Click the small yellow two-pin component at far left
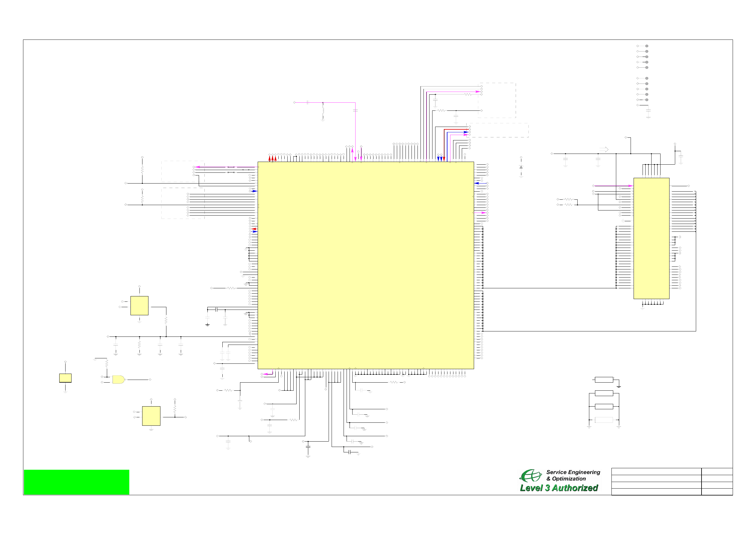Viewport: 756px width, 535px height. point(65,378)
